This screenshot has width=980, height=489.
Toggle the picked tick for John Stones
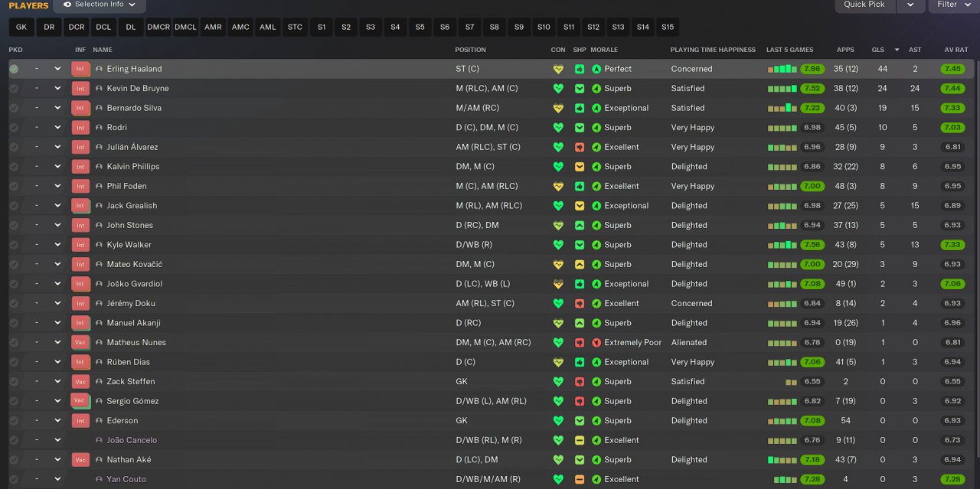click(x=14, y=225)
